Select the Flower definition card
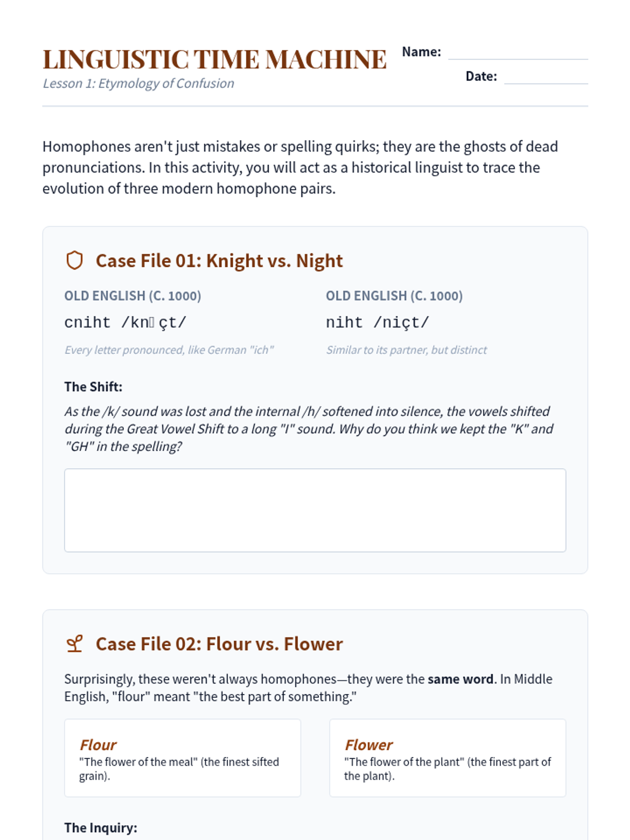 (447, 758)
